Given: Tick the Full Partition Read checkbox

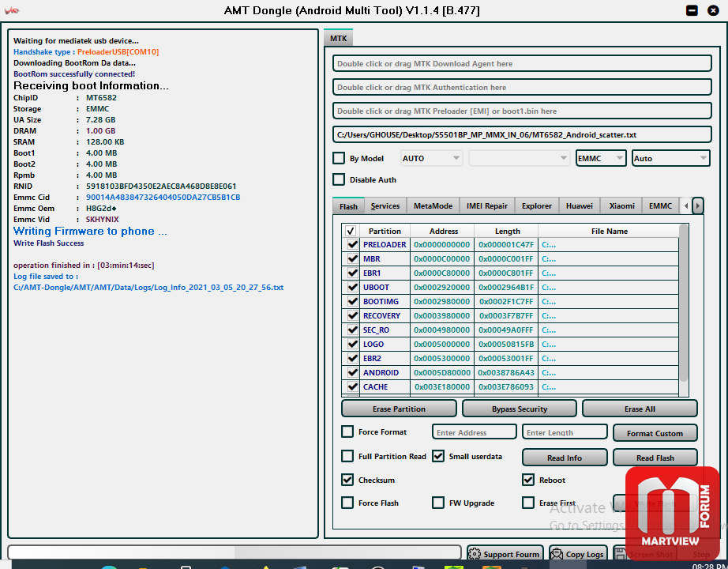Looking at the screenshot, I should click(x=347, y=456).
